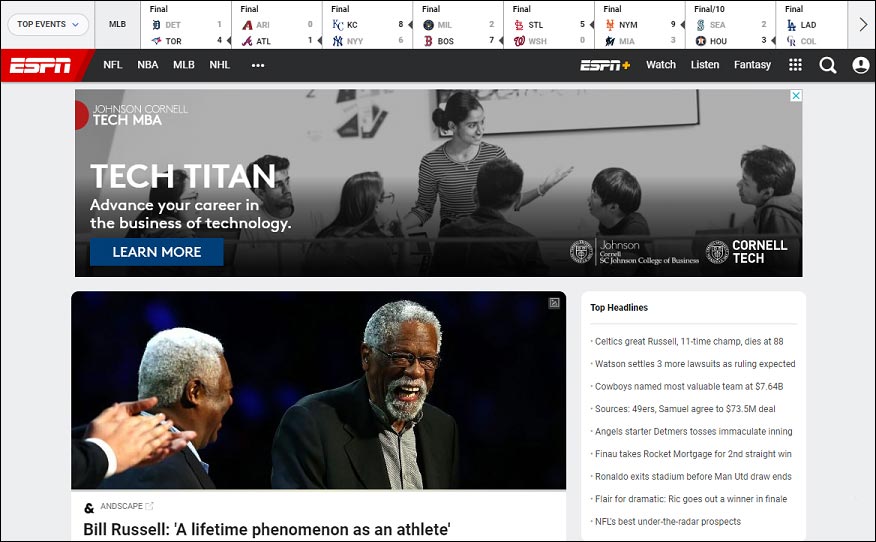876x542 pixels.
Task: Click the Boston Red Sox logo
Action: pyautogui.click(x=429, y=41)
